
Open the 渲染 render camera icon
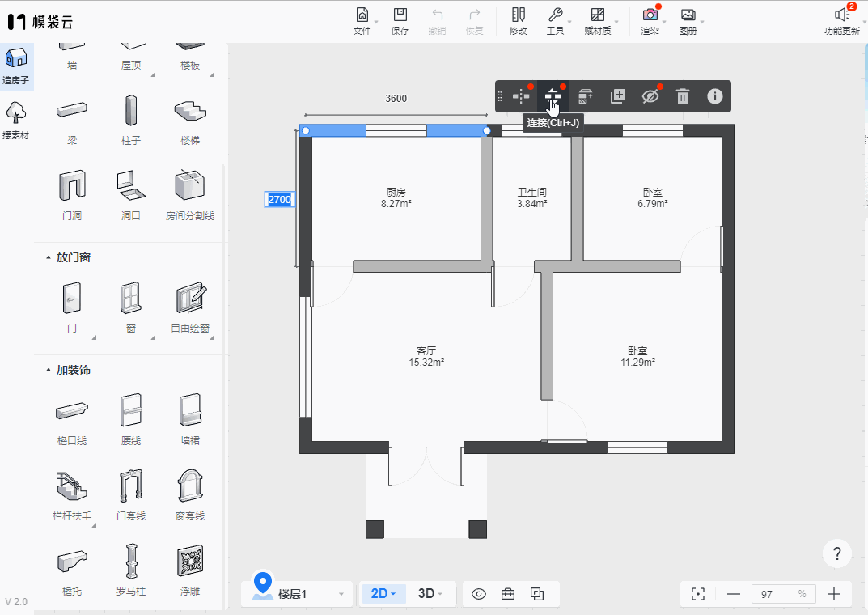(650, 15)
